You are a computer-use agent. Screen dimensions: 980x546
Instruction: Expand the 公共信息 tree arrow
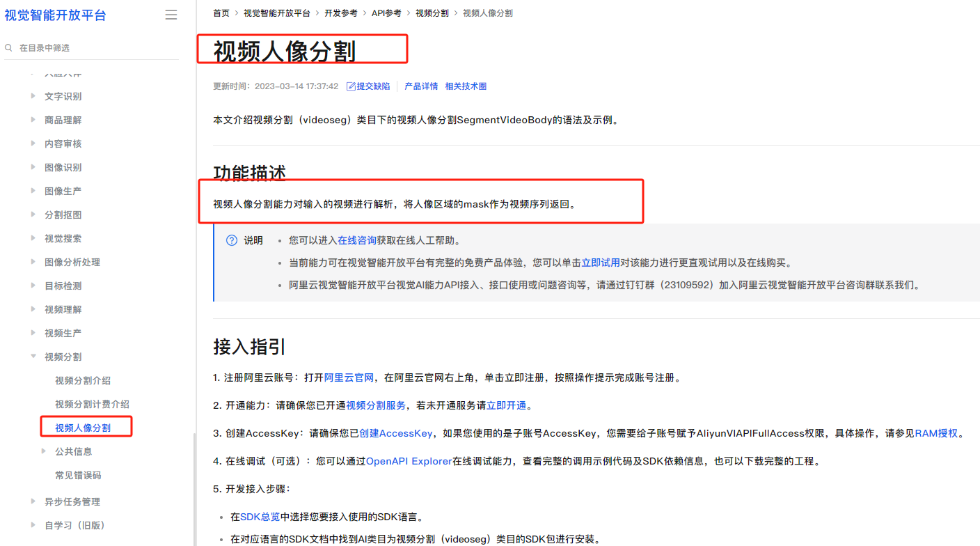click(44, 451)
